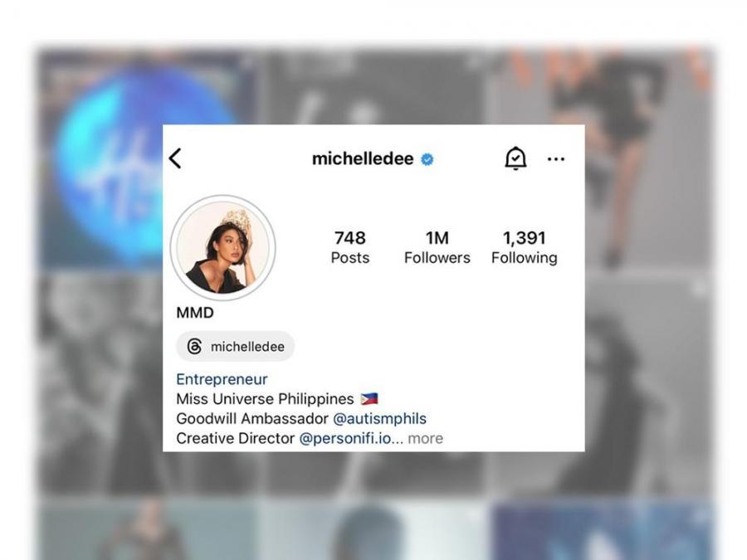Screen dimensions: 747x560
Task: Expand the bio with the more link
Action: coord(426,438)
